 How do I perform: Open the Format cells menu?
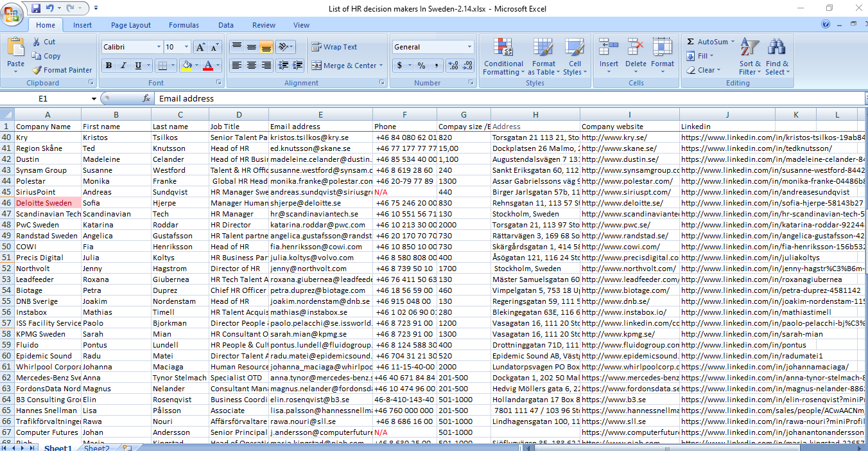663,57
